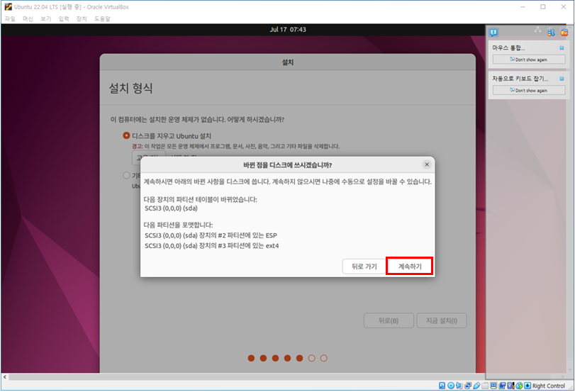
Task: Click the SCSI3 (0,0,0) (sda) device line
Action: 171,208
